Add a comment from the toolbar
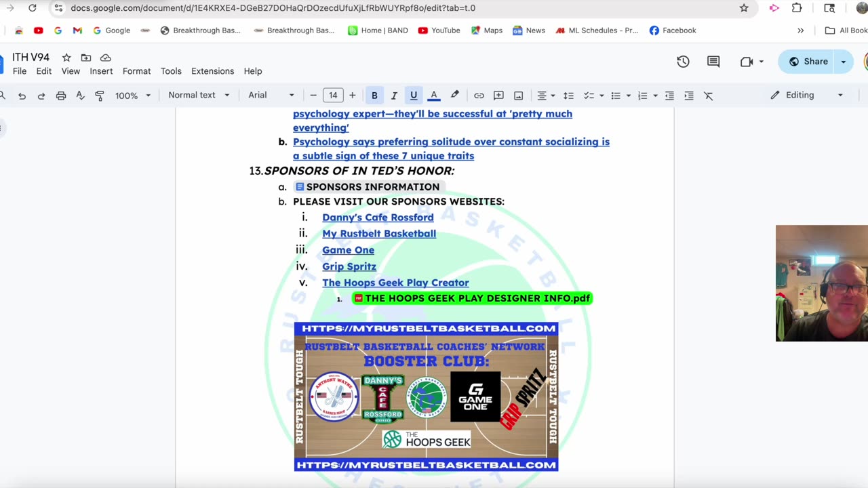Viewport: 868px width, 488px height. click(498, 96)
